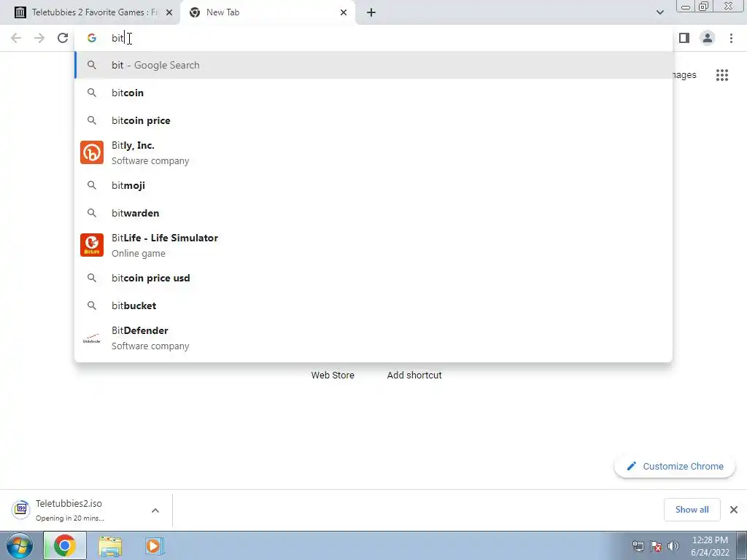Screen dimensions: 747x560
Task: Click the BitLife game logo icon
Action: click(92, 245)
